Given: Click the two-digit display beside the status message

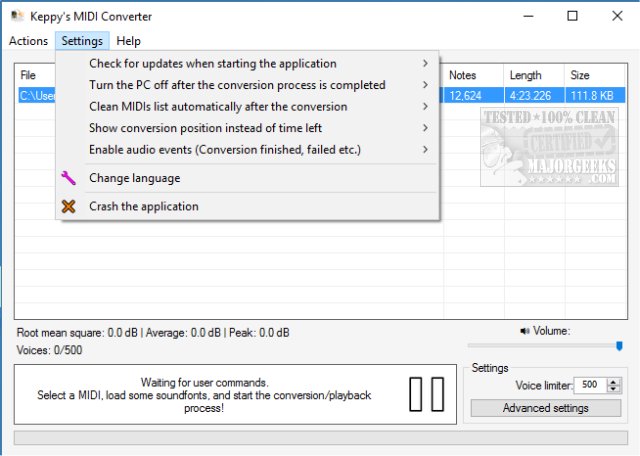Looking at the screenshot, I should tap(427, 394).
